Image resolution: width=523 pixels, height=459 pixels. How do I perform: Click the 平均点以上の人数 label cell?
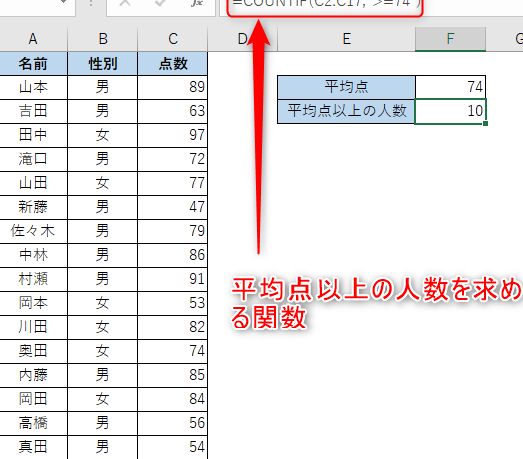(347, 111)
